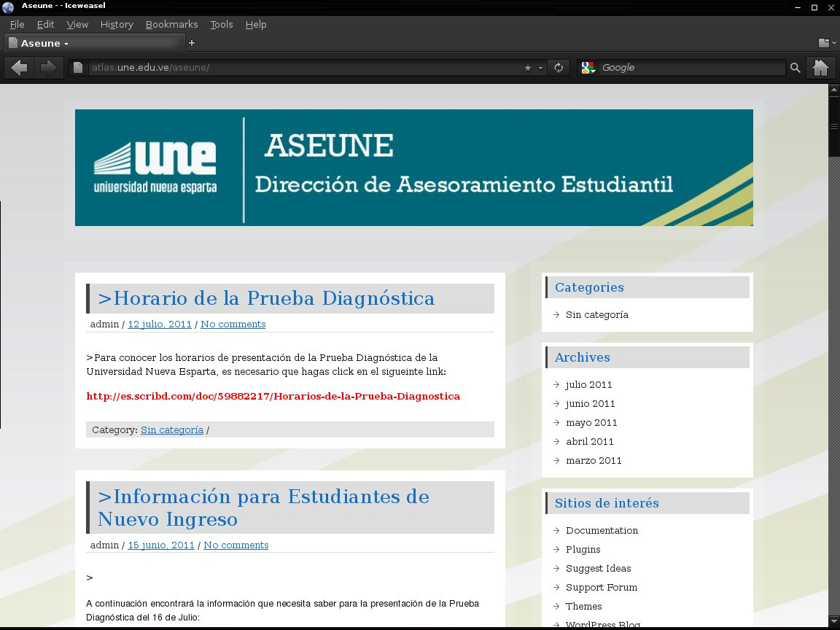Viewport: 840px width, 630px height.
Task: Open No comments link under Horario post
Action: 233,324
